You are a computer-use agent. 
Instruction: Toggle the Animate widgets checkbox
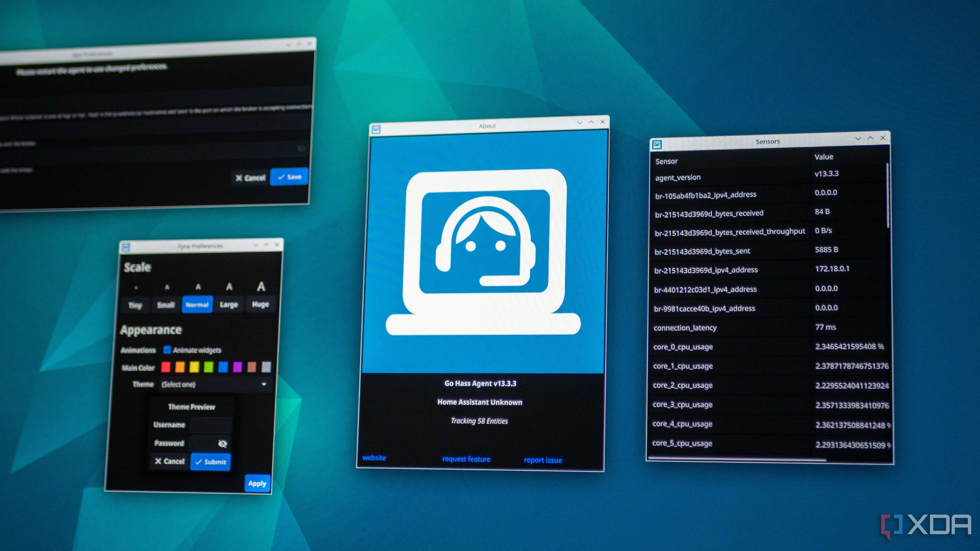click(x=167, y=349)
